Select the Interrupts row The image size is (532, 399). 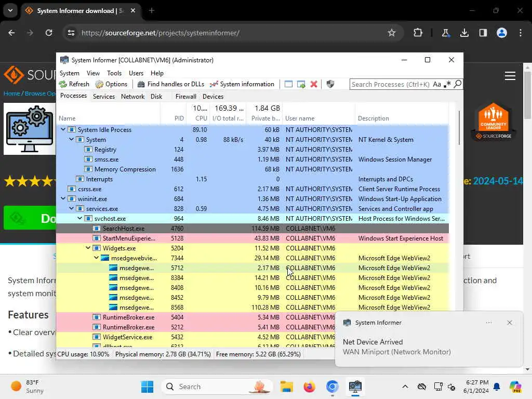coord(252,179)
